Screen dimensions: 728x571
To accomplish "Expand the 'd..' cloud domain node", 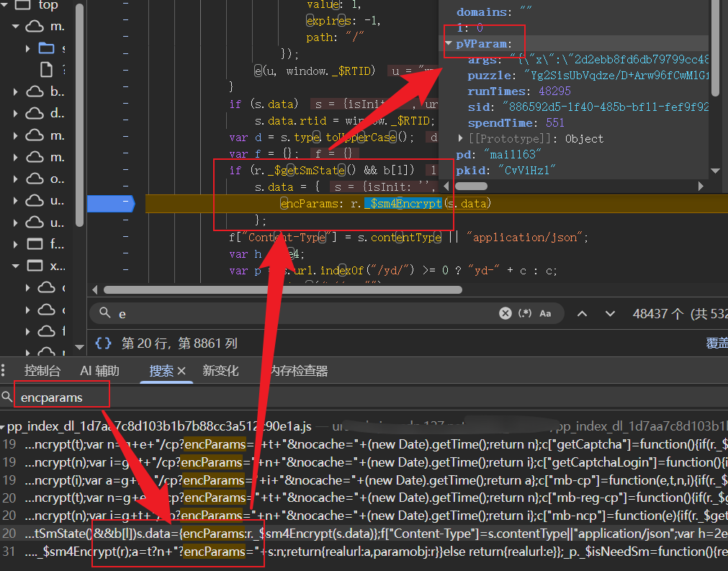I will click(x=16, y=114).
